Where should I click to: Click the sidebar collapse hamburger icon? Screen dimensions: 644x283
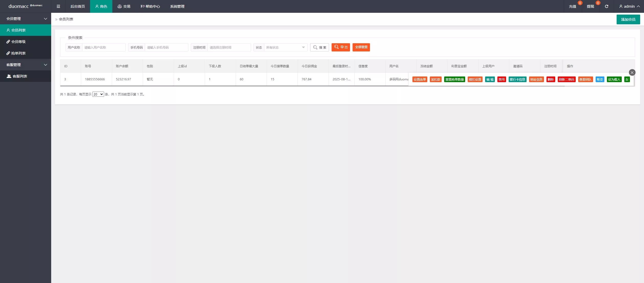[58, 6]
